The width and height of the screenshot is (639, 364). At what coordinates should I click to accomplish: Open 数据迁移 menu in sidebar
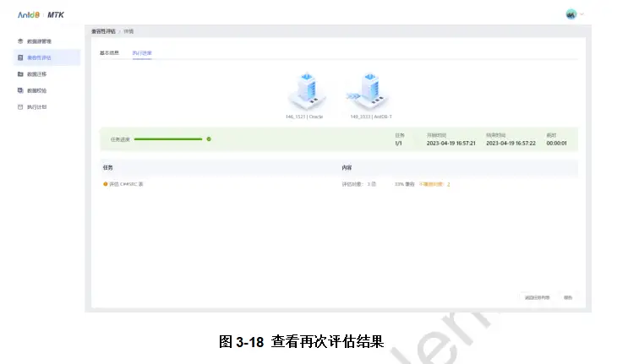[x=36, y=74]
